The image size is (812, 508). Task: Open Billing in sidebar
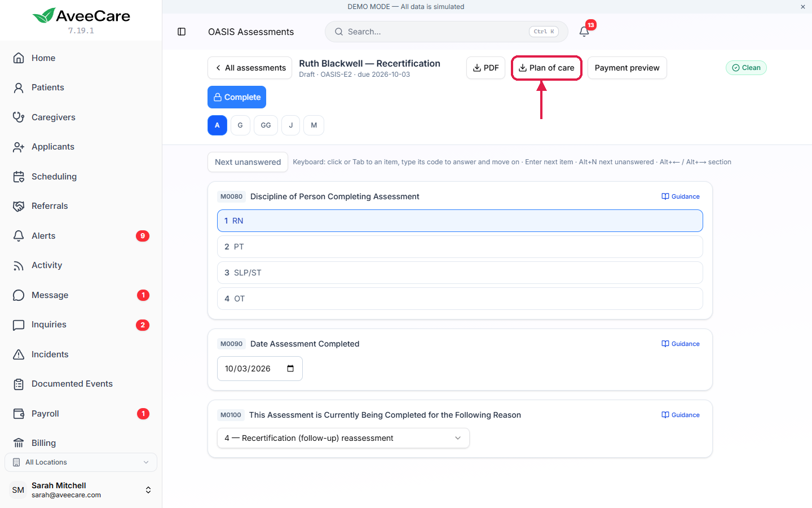pos(81,443)
